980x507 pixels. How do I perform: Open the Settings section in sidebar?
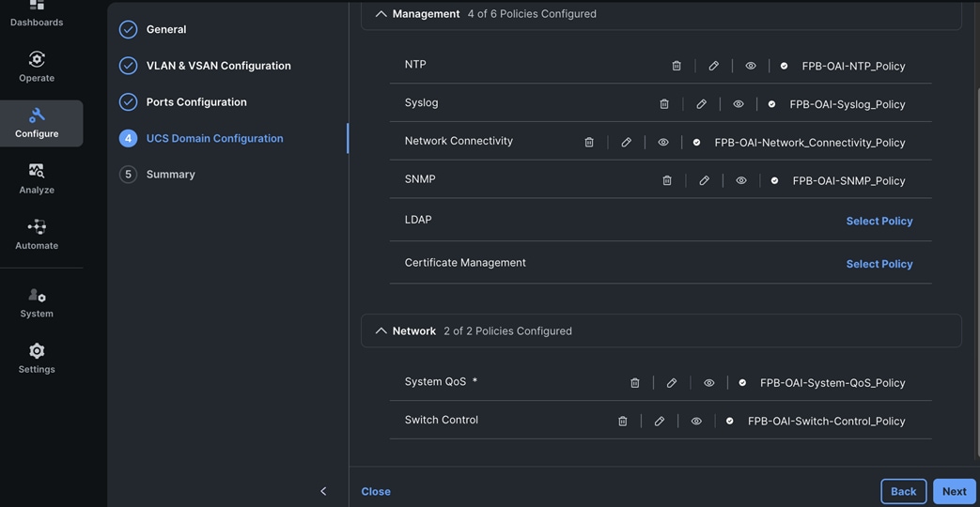tap(37, 359)
